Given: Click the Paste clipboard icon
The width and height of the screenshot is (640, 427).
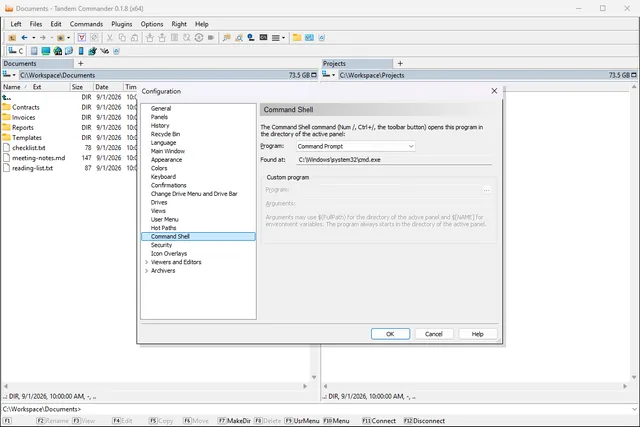Looking at the screenshot, I should [x=134, y=38].
